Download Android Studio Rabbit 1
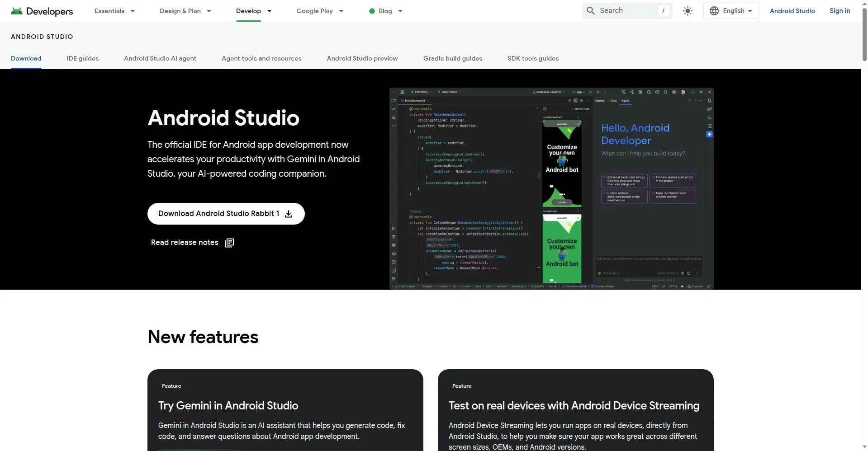868x451 pixels. coord(226,214)
